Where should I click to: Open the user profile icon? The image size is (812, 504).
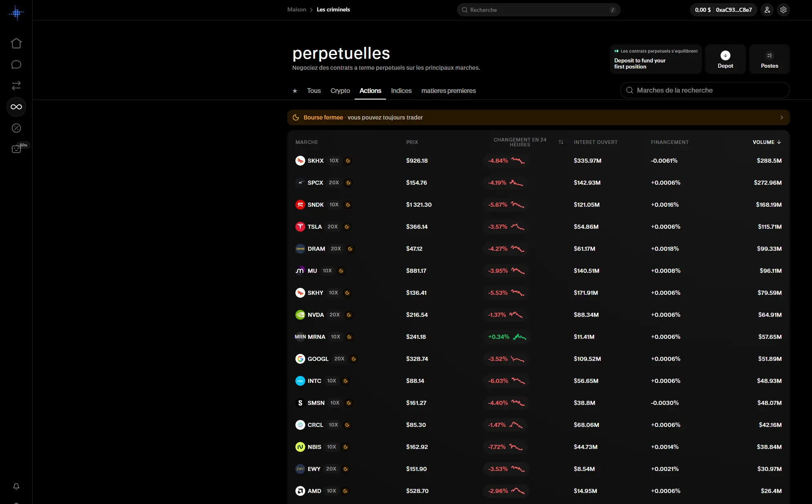coord(767,10)
